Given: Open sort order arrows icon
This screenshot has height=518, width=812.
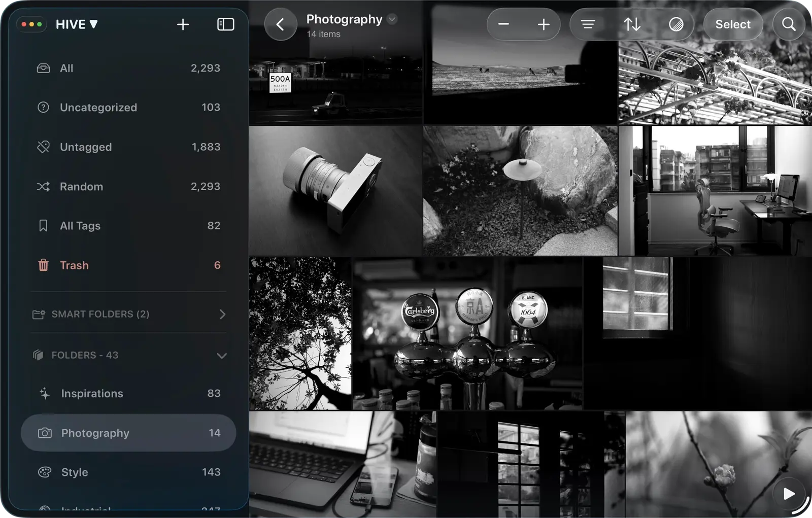Looking at the screenshot, I should point(632,24).
